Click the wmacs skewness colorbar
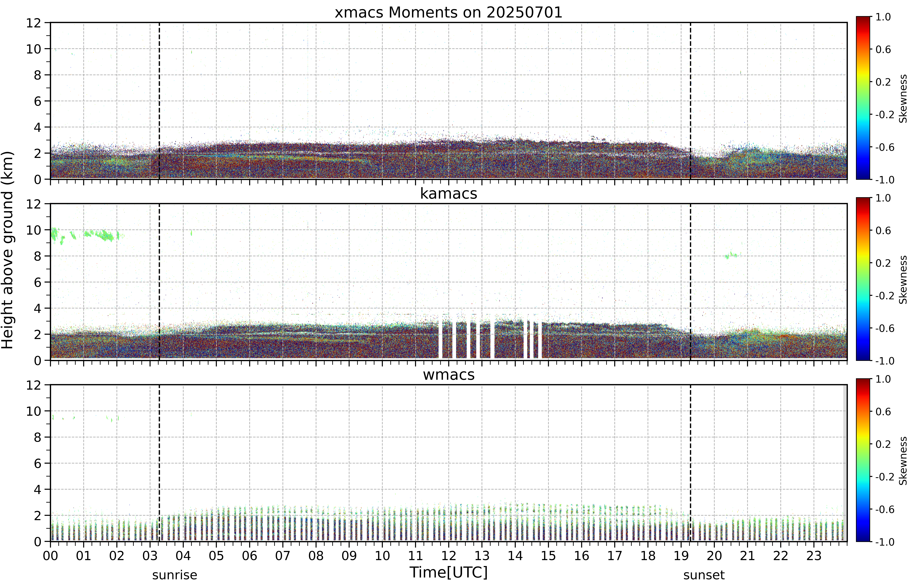Viewport: 914px width, 588px height. [x=863, y=460]
